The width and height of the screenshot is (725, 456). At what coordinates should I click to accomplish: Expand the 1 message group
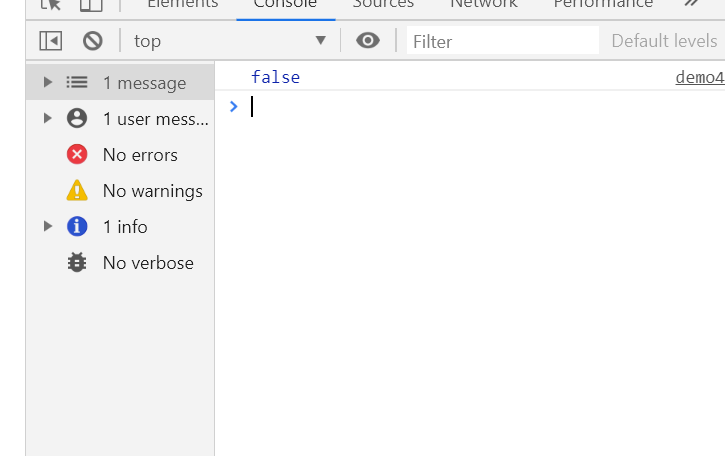tap(47, 83)
